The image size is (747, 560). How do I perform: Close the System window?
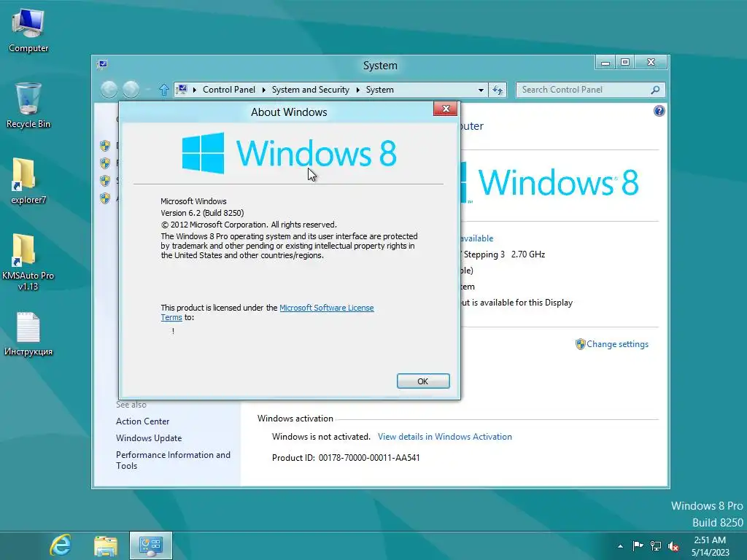coord(651,63)
